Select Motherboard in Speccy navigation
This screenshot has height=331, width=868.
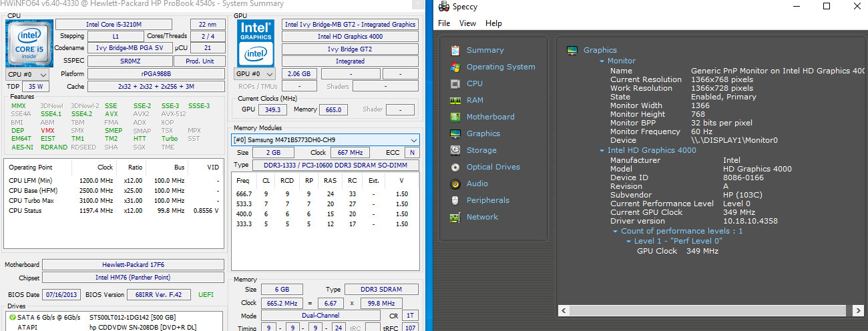coord(490,117)
